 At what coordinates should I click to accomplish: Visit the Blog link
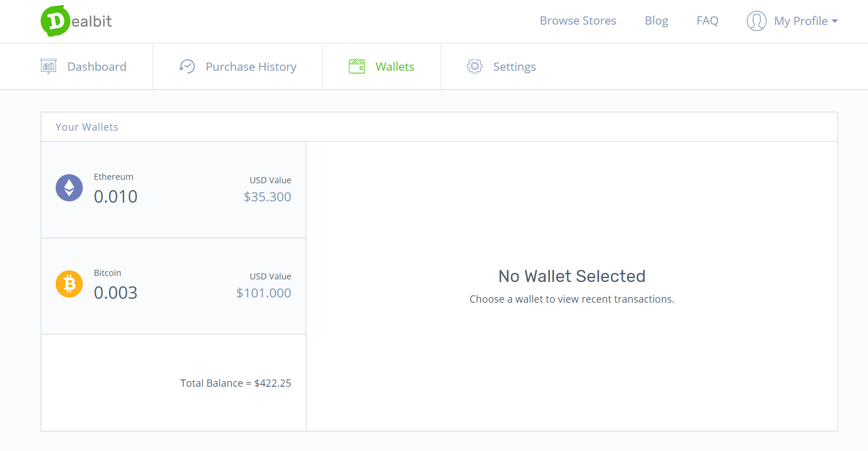tap(656, 21)
